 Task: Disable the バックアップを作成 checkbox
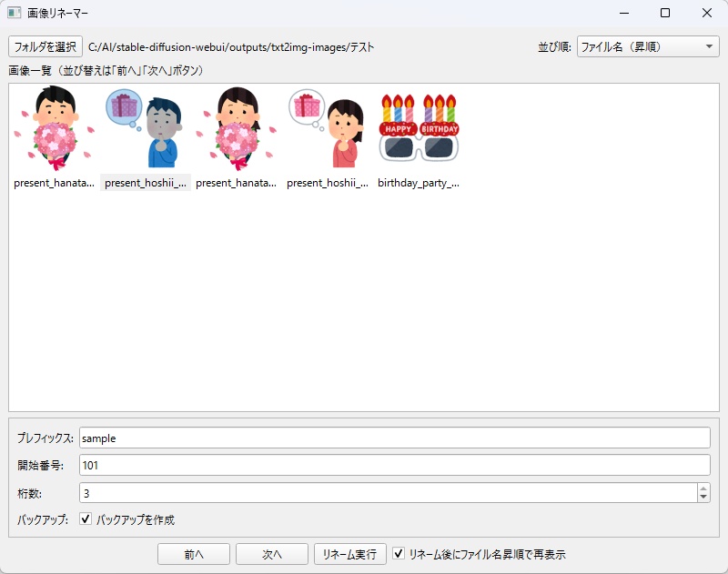(x=84, y=519)
